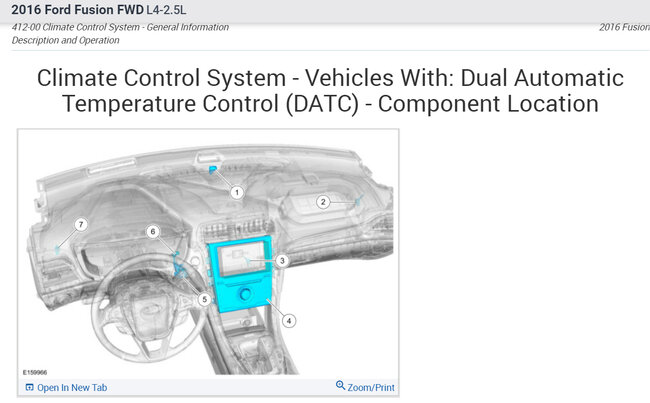Click the new-tab icon beside Open In New Tab
Image resolution: width=650 pixels, height=403 pixels.
pos(29,388)
